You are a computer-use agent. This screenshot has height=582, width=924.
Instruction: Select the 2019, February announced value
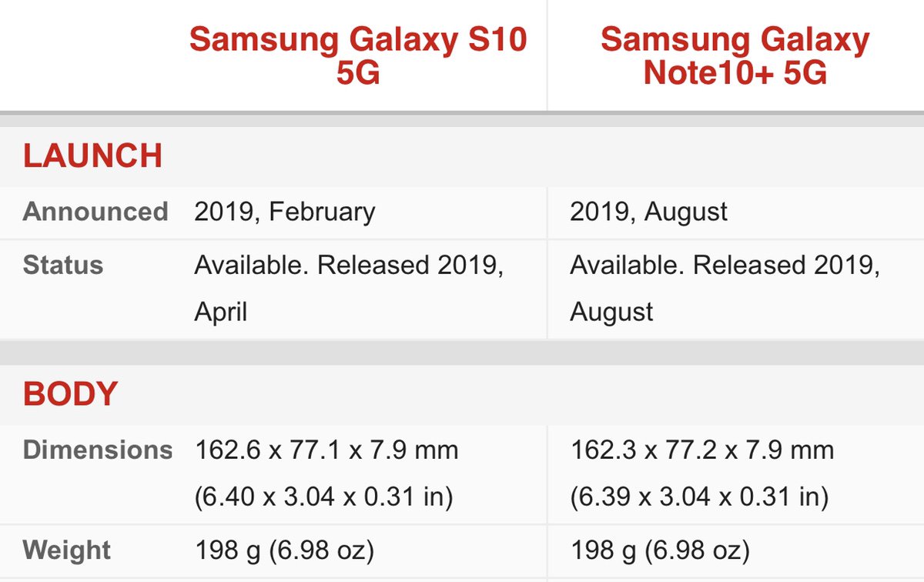pos(285,212)
